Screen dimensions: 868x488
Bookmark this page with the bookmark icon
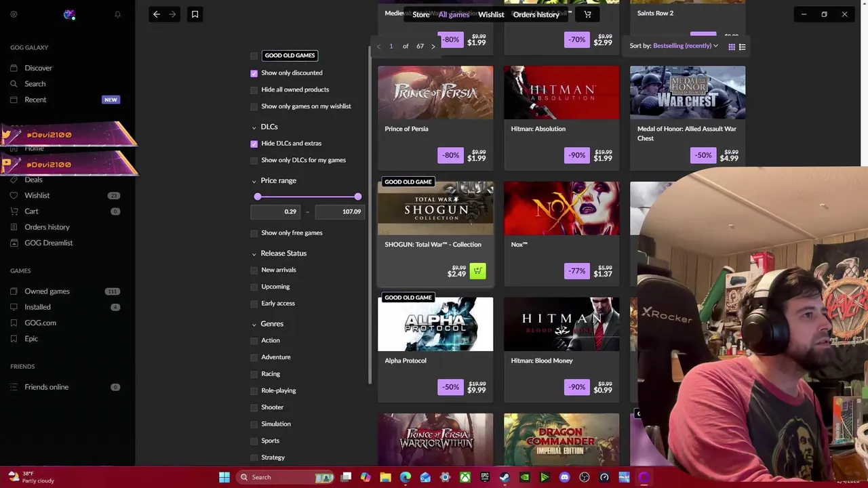(x=195, y=14)
